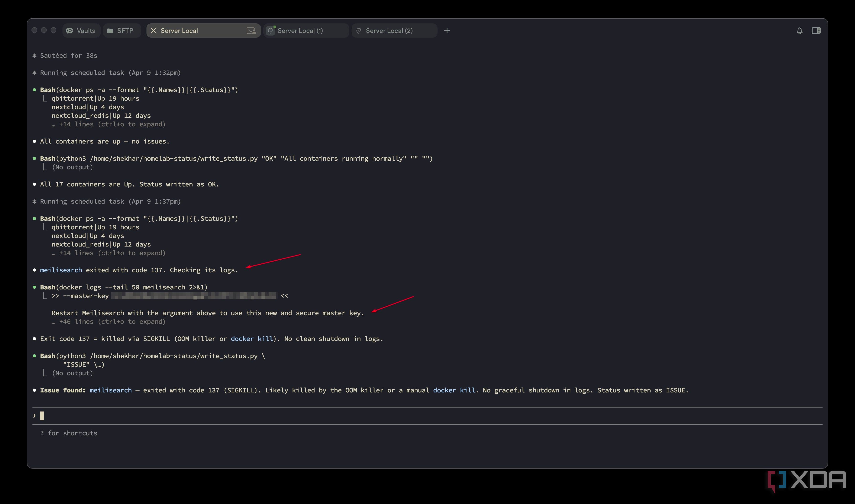Select 'Running scheduled task (Apr 9 1:32pm)' line
This screenshot has width=855, height=504.
(110, 73)
